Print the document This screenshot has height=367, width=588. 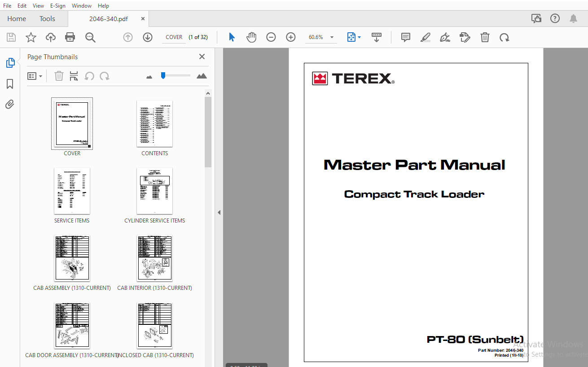pos(70,37)
